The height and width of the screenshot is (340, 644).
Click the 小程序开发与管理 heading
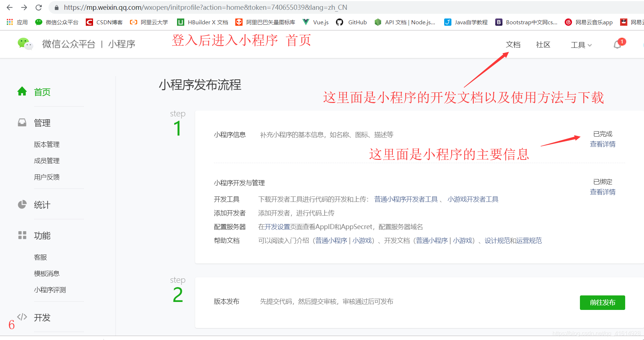pos(239,183)
